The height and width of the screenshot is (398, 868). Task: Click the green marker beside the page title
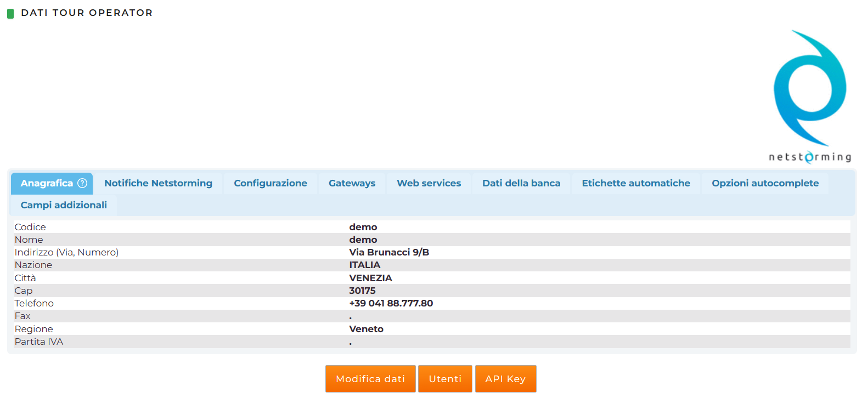click(10, 13)
